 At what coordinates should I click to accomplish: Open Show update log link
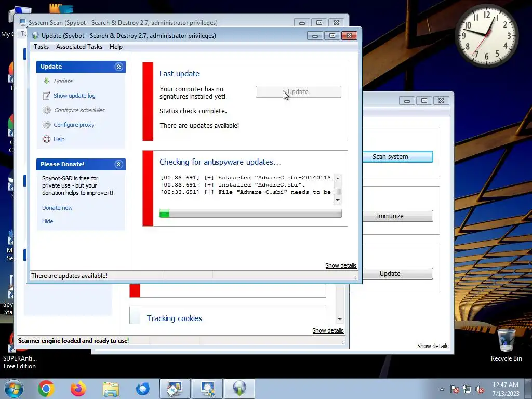click(74, 96)
